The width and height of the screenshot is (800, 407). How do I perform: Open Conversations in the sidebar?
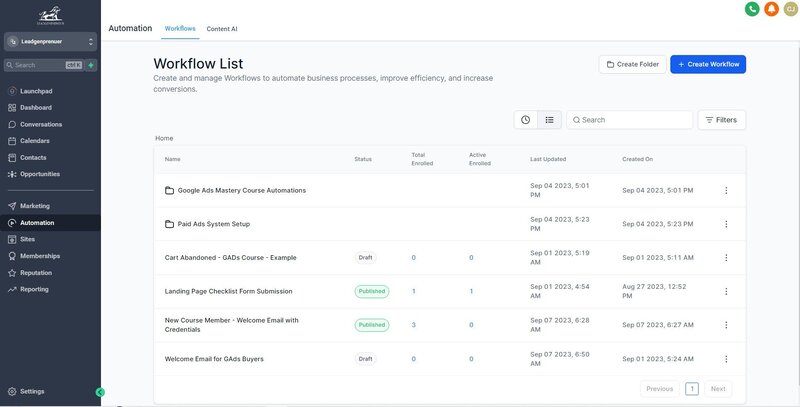click(41, 124)
